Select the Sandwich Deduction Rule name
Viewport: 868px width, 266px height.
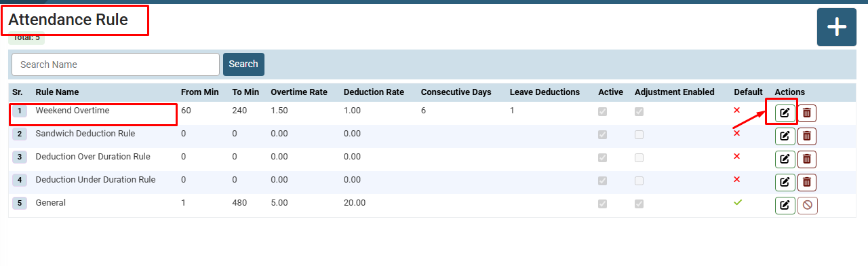click(85, 133)
